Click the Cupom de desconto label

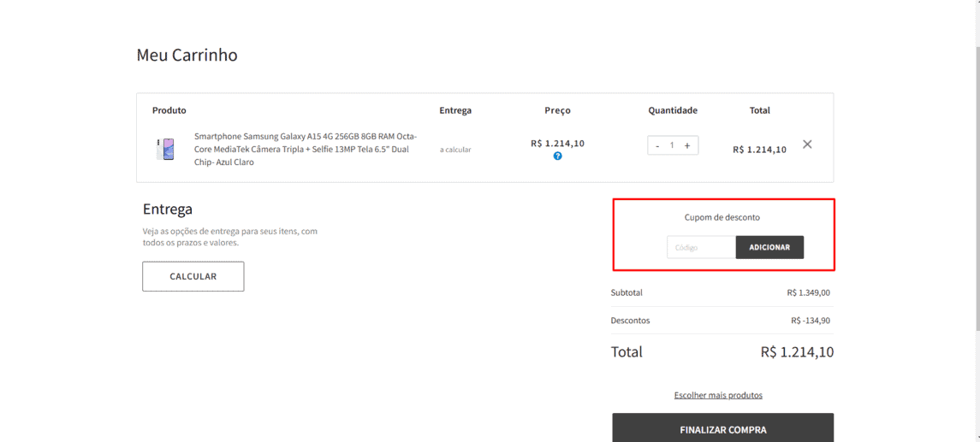(722, 218)
